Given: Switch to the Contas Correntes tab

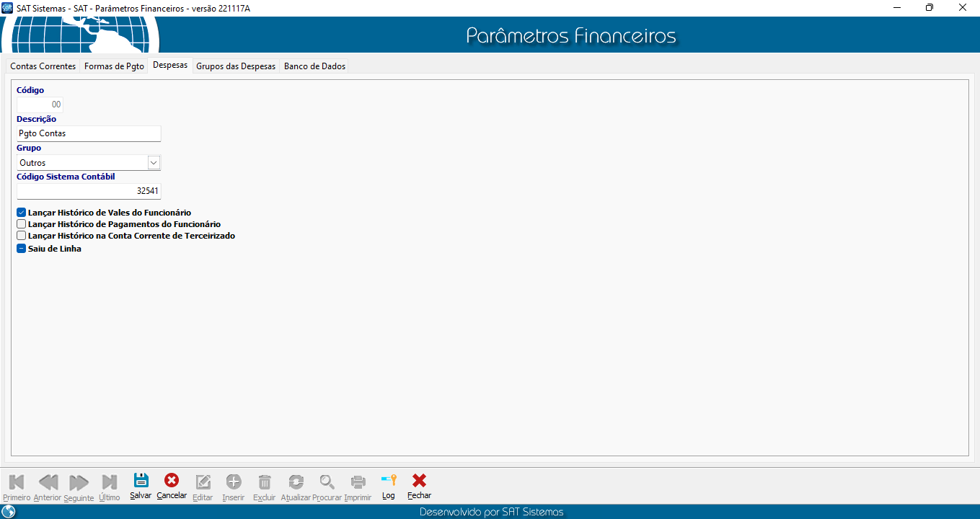Looking at the screenshot, I should 43,66.
